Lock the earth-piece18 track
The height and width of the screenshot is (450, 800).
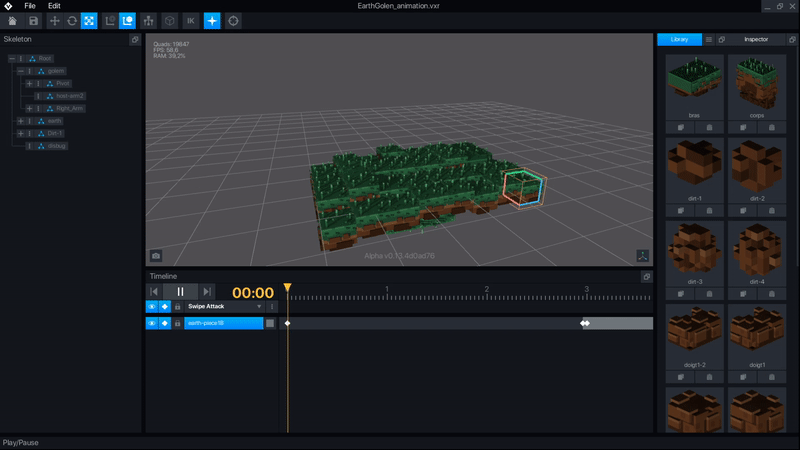[178, 323]
